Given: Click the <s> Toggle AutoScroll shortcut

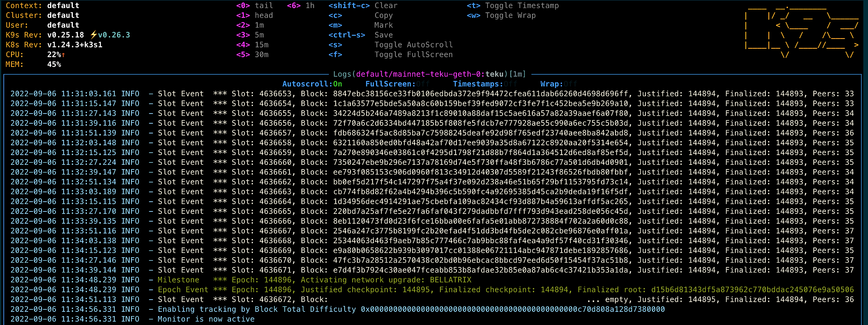Looking at the screenshot, I should click(x=391, y=44).
